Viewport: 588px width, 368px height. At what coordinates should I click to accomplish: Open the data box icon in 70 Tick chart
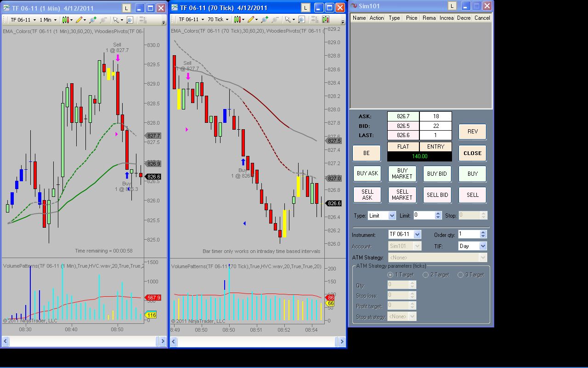[301, 19]
